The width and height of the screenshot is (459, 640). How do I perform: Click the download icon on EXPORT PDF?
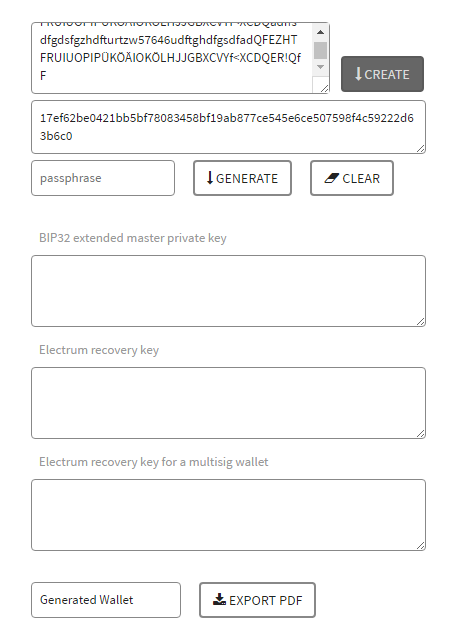[x=220, y=600]
